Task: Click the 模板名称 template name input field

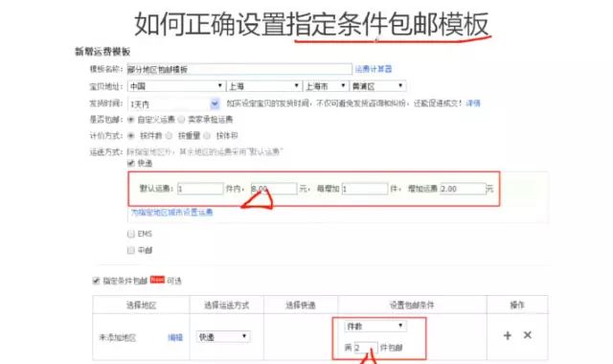Action: pyautogui.click(x=239, y=69)
